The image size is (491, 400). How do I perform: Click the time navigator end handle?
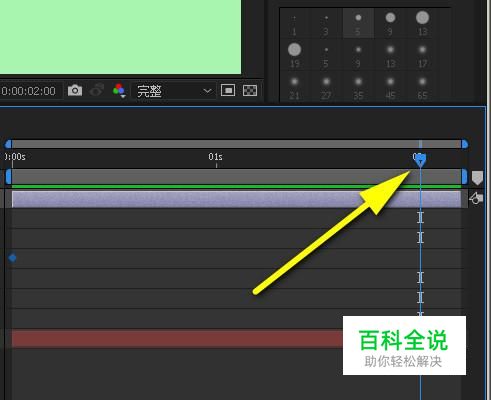click(464, 144)
